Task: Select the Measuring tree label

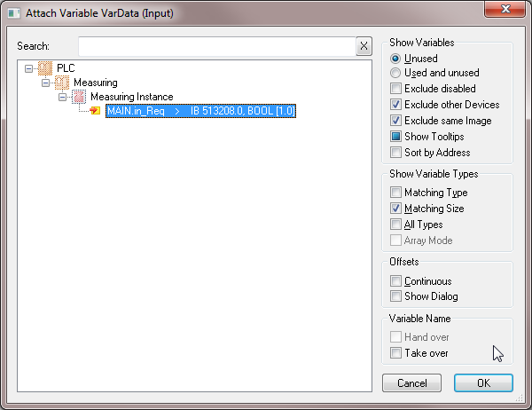Action: tap(96, 83)
